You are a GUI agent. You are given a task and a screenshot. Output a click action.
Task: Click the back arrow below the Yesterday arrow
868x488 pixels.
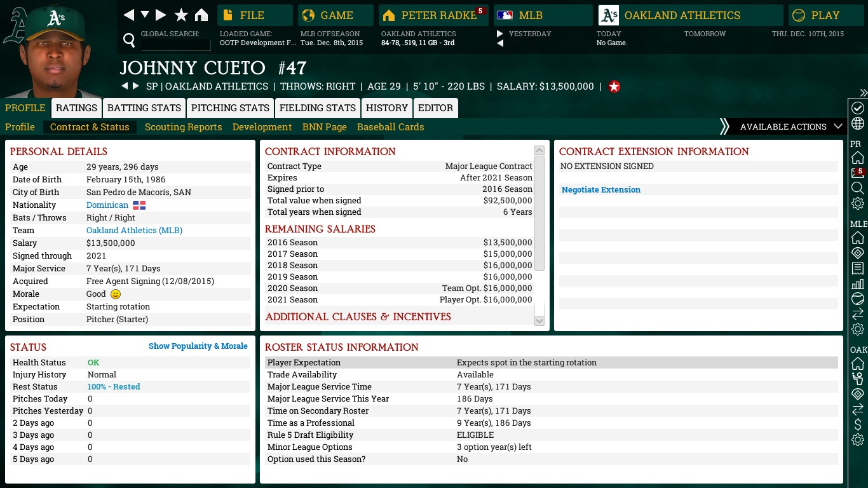point(500,43)
